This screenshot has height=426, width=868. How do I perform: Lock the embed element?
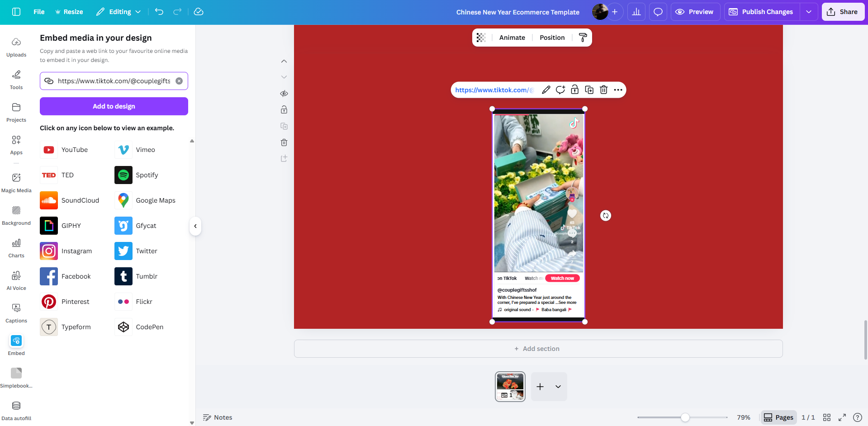click(574, 90)
